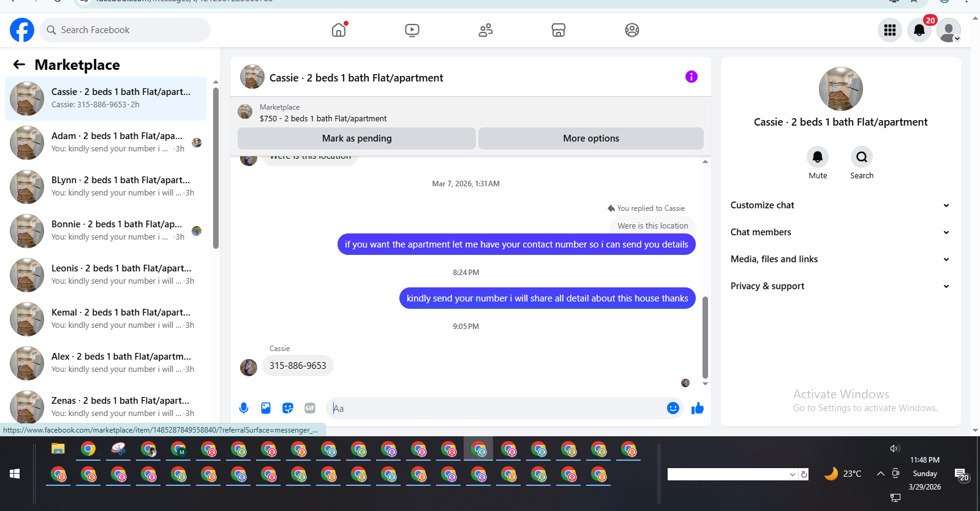This screenshot has height=511, width=980.
Task: Open the GIF picker icon
Action: pyautogui.click(x=310, y=408)
